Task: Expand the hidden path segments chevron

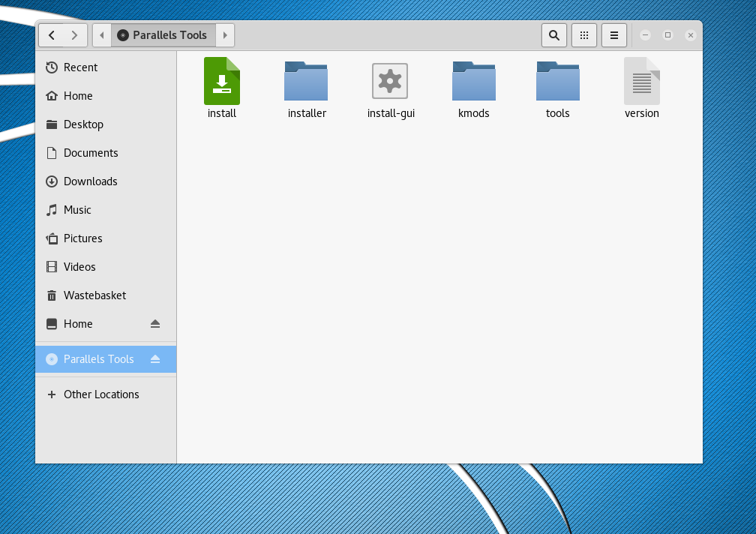Action: (x=101, y=34)
